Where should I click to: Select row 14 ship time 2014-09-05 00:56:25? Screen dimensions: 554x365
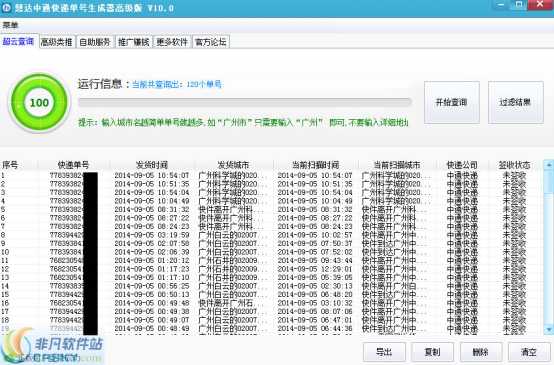coord(152,286)
